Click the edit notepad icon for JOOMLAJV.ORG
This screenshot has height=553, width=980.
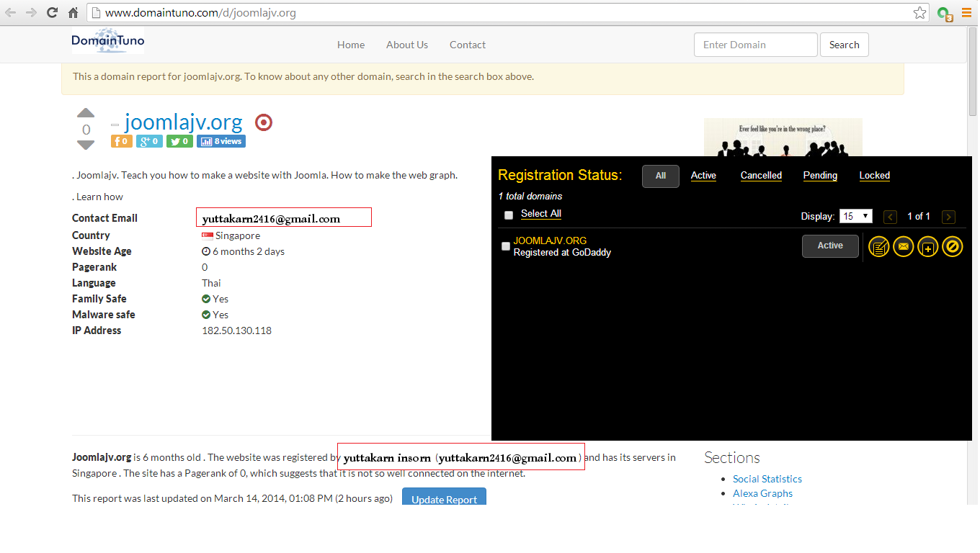click(x=879, y=247)
